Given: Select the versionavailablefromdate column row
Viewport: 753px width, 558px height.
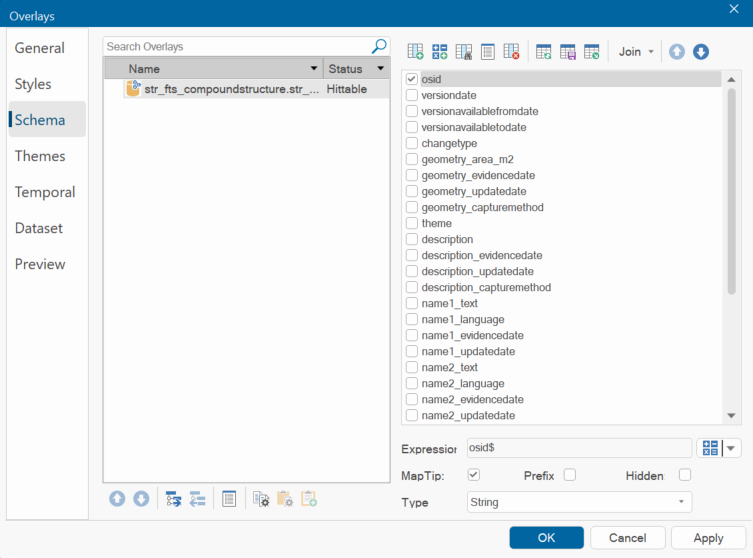Looking at the screenshot, I should pos(563,111).
